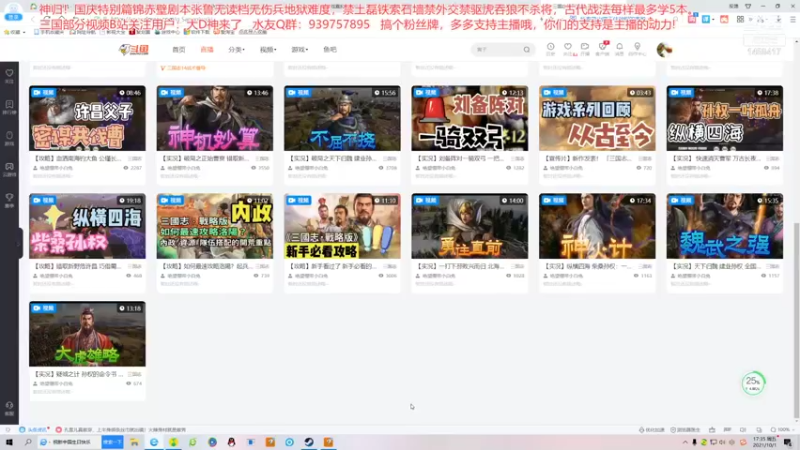Click the 搜索一下 taskbar button
The width and height of the screenshot is (800, 450).
coord(112,442)
